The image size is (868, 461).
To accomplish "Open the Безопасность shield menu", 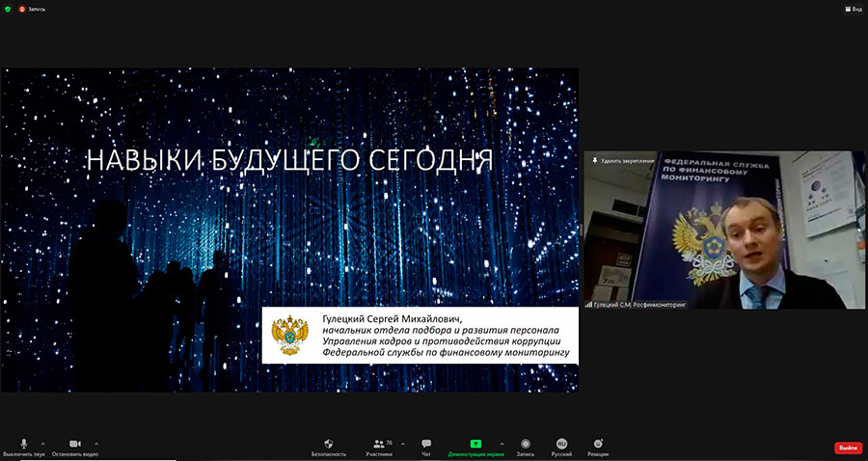I will 328,447.
